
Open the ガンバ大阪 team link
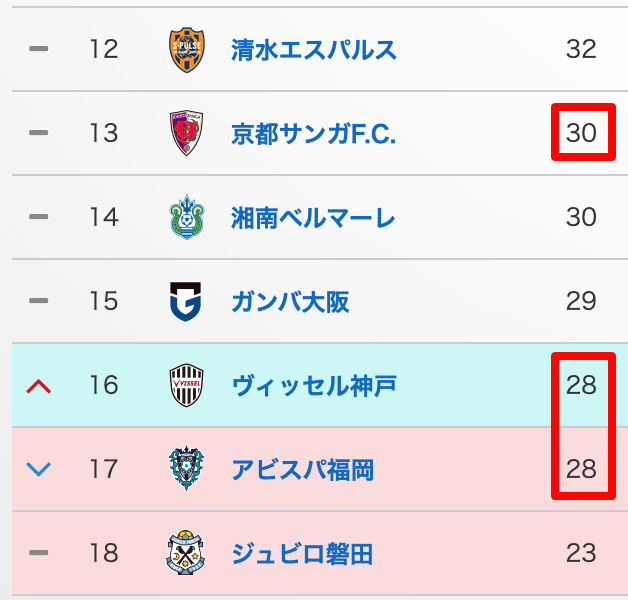click(x=290, y=301)
